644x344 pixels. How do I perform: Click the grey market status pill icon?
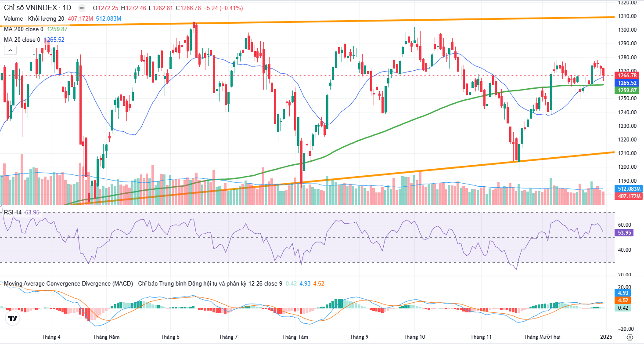click(82, 8)
